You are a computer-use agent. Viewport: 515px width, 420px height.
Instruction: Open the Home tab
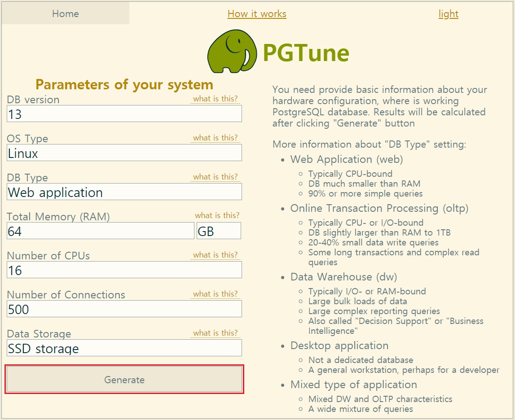click(66, 13)
